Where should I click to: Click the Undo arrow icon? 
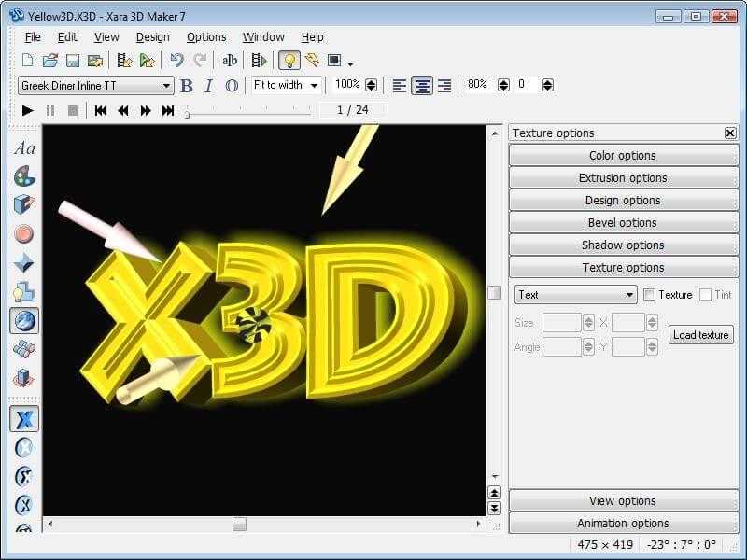pos(176,61)
